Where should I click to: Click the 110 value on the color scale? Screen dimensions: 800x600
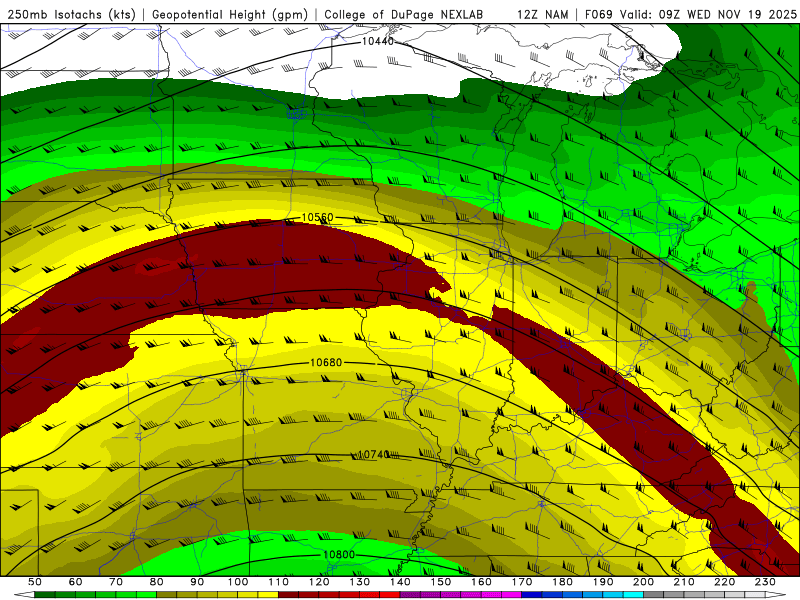[x=279, y=582]
